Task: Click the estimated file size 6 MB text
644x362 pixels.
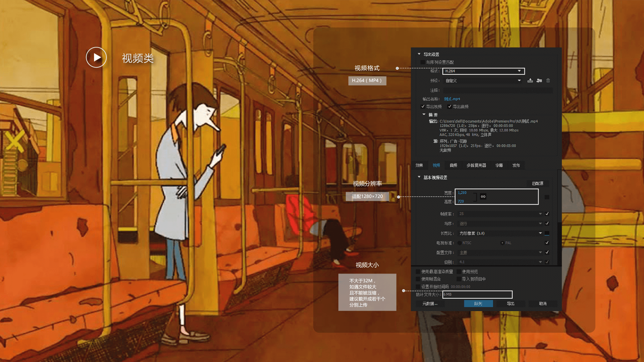Action: [448, 294]
